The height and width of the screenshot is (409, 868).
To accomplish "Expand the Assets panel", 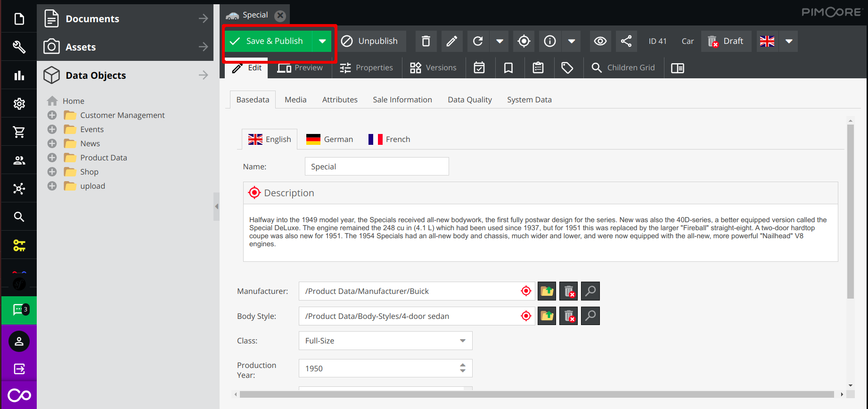I will tap(125, 47).
